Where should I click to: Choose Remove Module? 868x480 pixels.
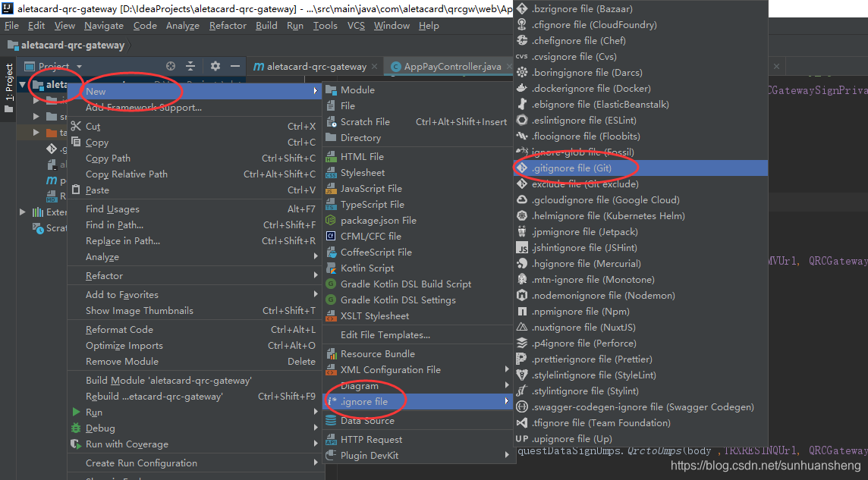click(193, 361)
